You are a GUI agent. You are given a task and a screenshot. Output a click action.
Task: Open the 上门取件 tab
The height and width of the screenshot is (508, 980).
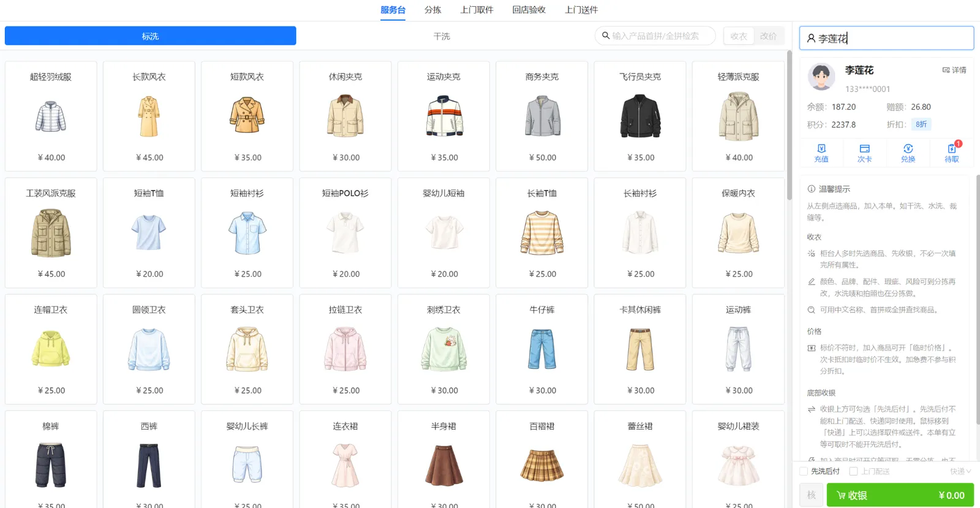pyautogui.click(x=477, y=10)
